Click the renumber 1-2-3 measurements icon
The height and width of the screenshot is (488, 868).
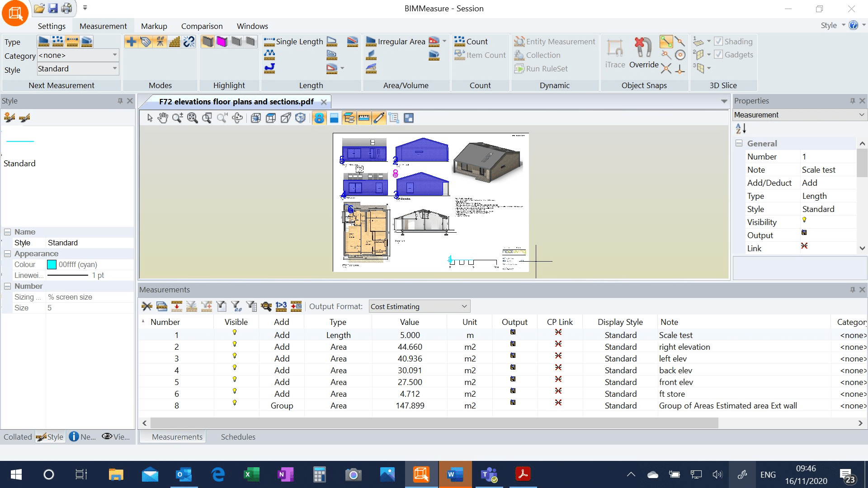281,306
